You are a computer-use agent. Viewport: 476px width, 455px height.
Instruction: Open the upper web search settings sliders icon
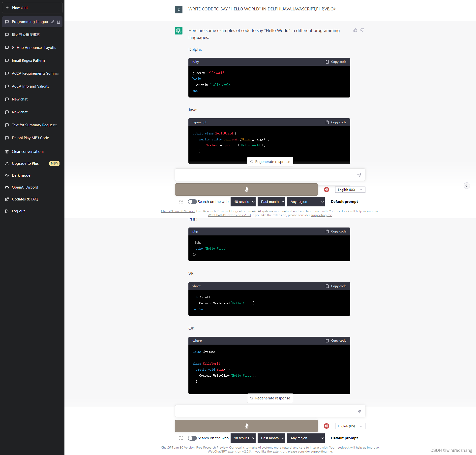point(181,202)
